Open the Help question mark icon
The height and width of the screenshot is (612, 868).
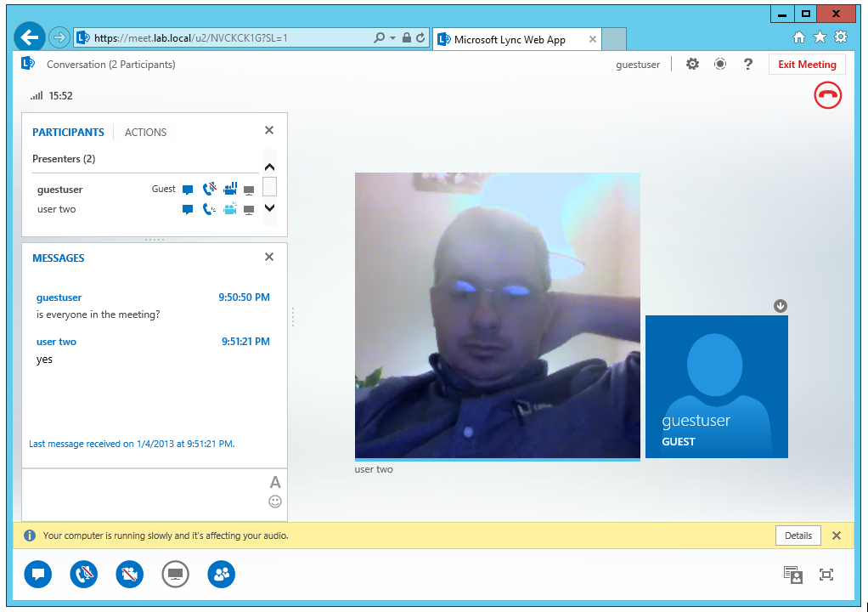coord(748,65)
